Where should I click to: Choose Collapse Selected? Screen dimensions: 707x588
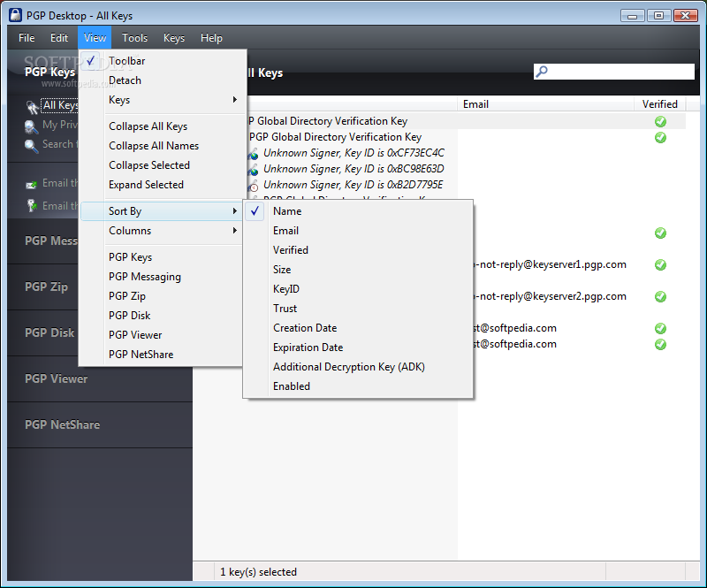click(163, 165)
